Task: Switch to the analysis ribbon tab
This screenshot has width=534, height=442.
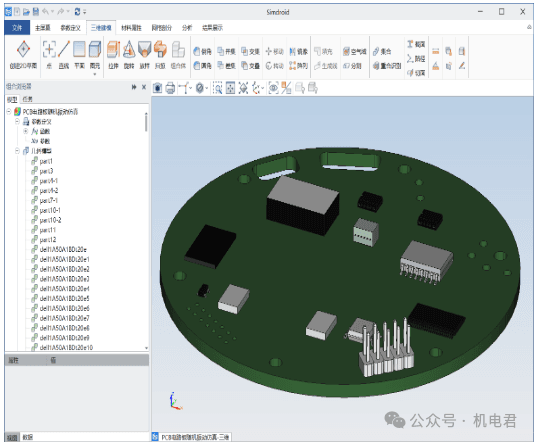Action: (187, 28)
